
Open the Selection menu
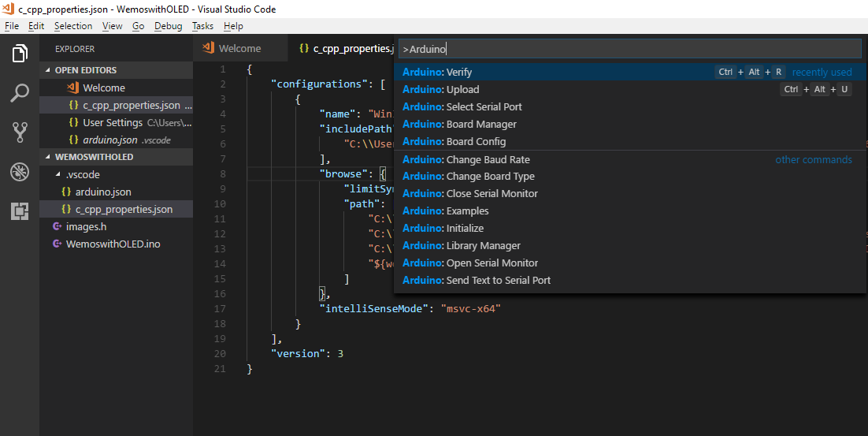pos(73,26)
